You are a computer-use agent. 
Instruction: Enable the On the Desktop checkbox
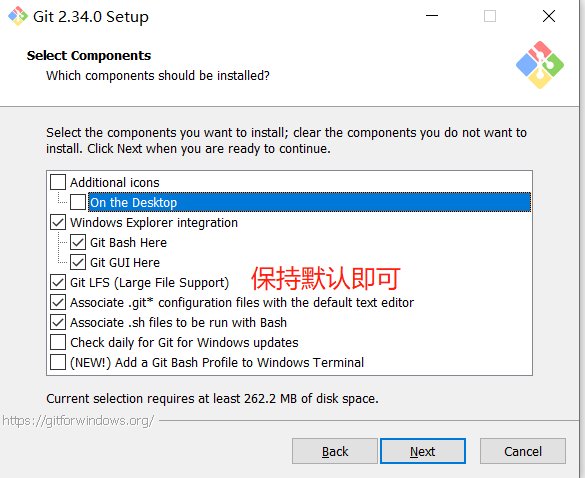[78, 202]
